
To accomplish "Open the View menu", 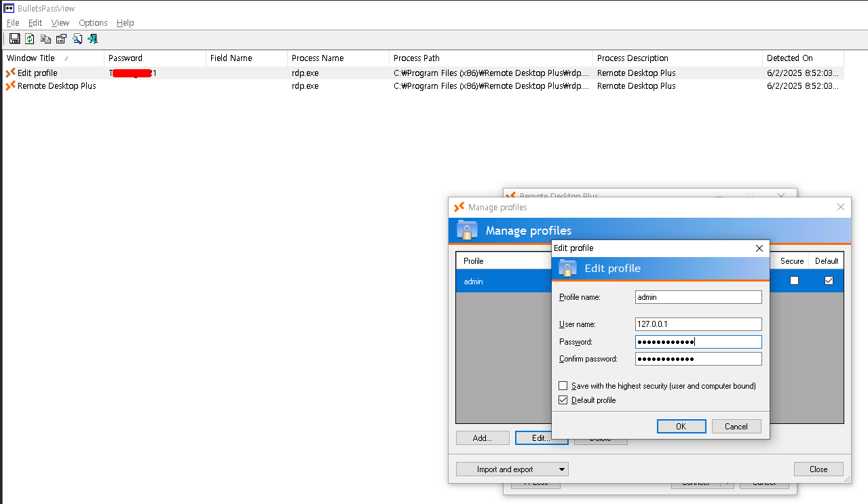I will click(60, 22).
